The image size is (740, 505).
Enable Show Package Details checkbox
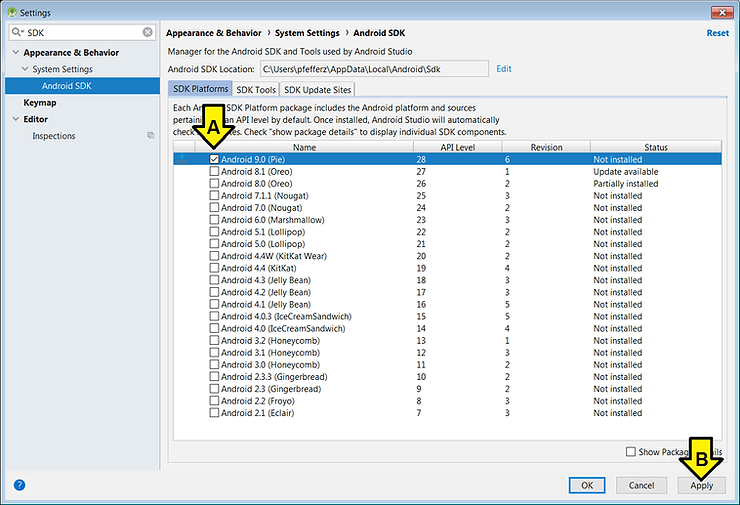[x=630, y=452]
